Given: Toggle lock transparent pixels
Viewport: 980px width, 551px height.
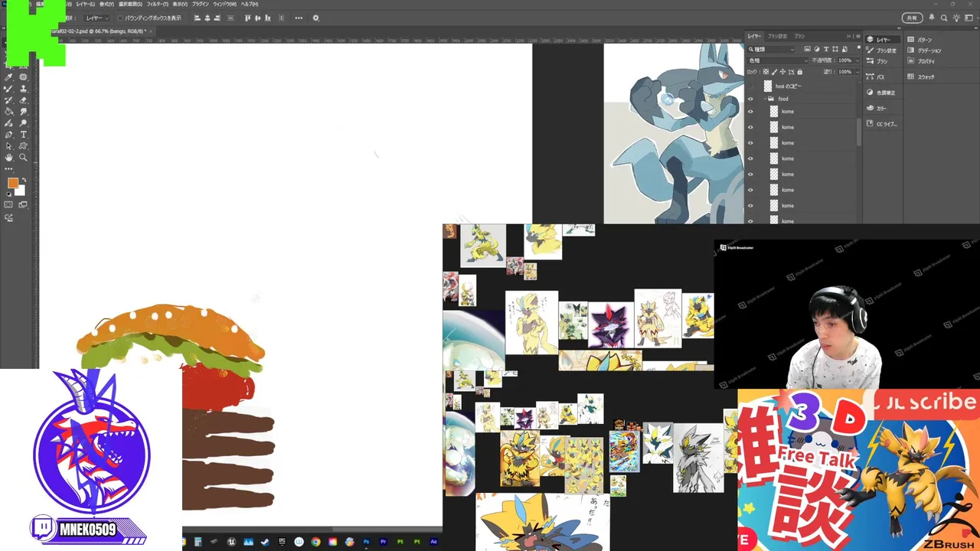Looking at the screenshot, I should click(x=766, y=72).
